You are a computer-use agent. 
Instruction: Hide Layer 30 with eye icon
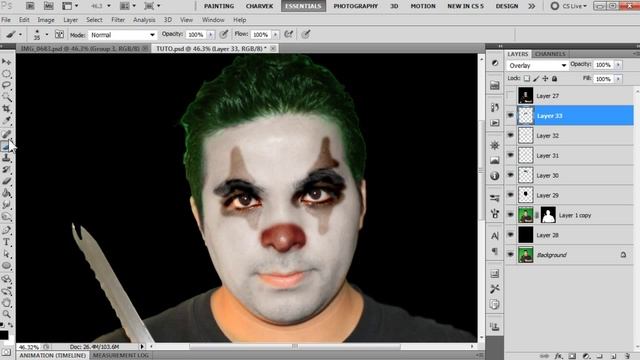pos(510,176)
